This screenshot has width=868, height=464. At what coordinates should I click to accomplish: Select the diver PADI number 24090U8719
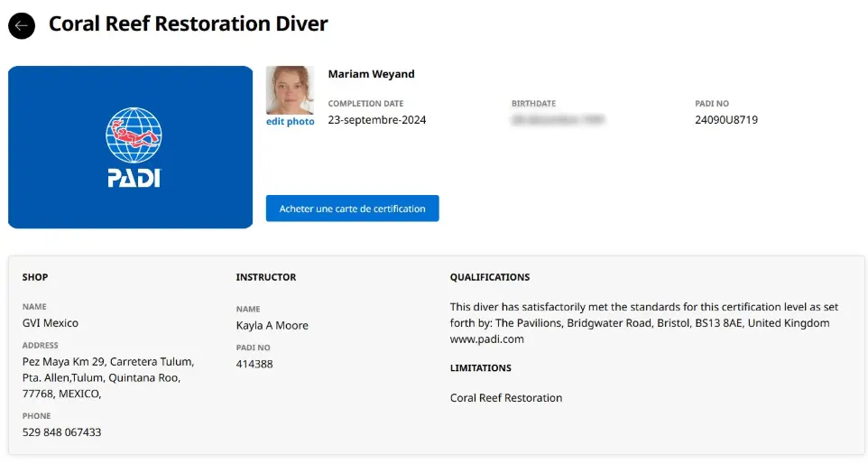pos(725,120)
